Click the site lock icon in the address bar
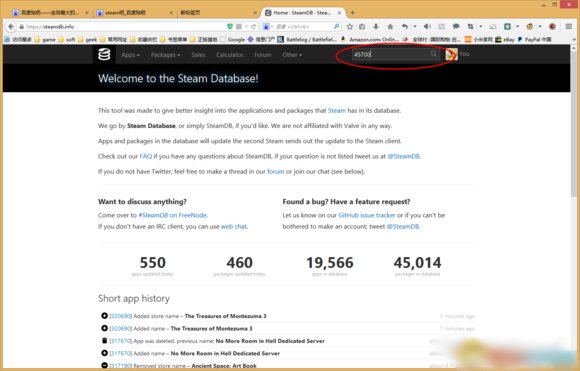 21,27
